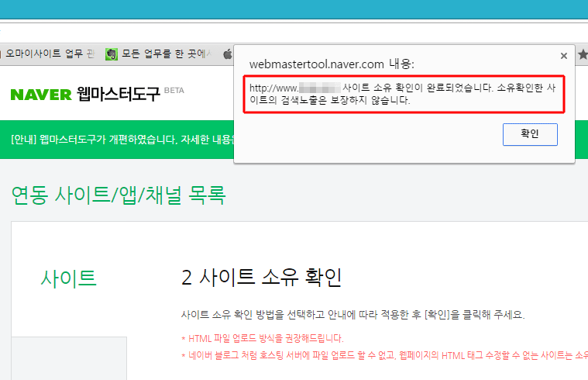The image size is (588, 380).
Task: Click the 사이트 소유 확인 방법을 선택하고 instruction text
Action: pos(352,315)
